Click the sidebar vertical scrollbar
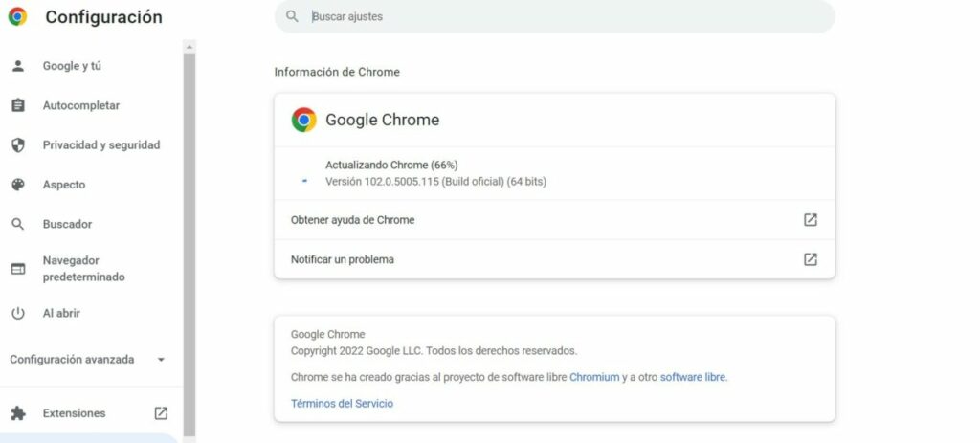The height and width of the screenshot is (443, 980). [x=189, y=244]
